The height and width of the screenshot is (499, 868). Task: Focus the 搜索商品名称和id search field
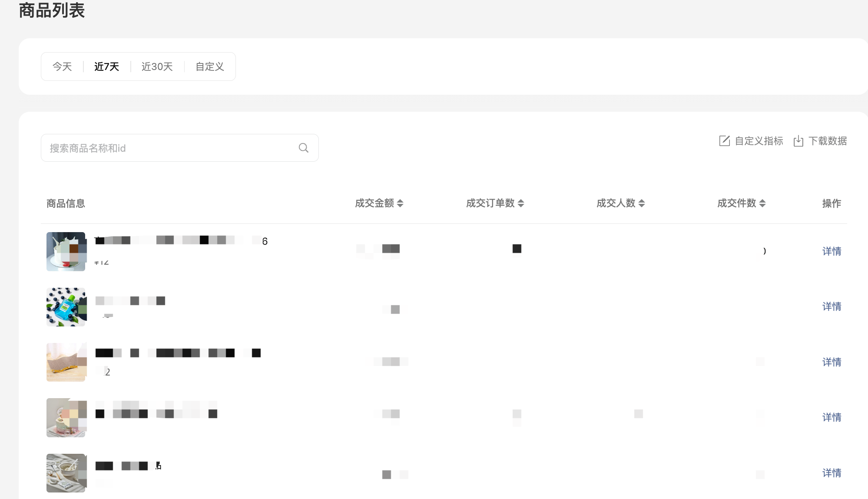(169, 148)
